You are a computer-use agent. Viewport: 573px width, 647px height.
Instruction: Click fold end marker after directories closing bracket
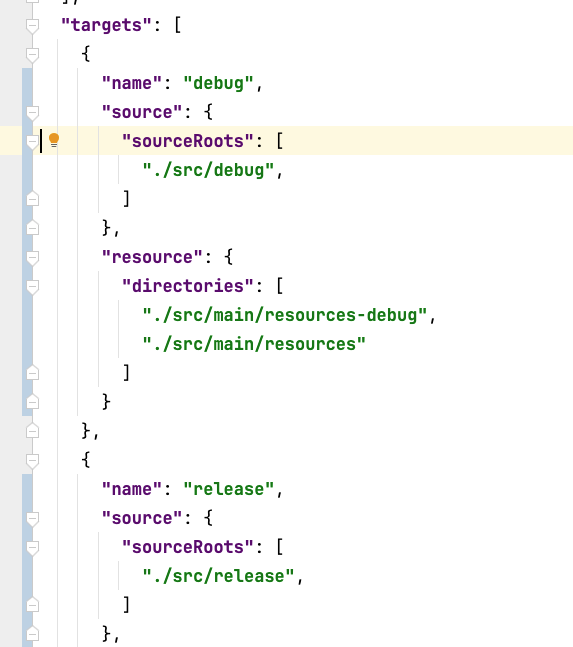pyautogui.click(x=32, y=373)
